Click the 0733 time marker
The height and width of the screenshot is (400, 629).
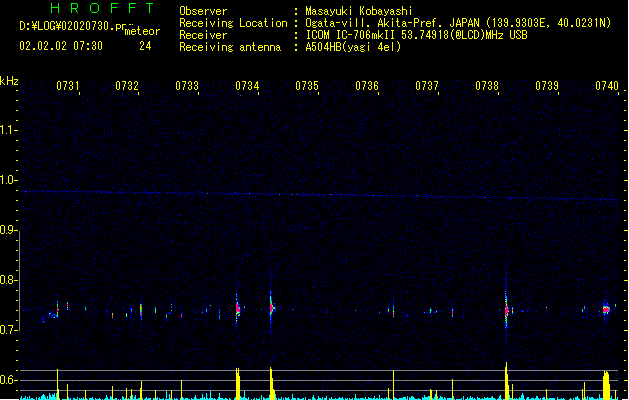(x=187, y=86)
